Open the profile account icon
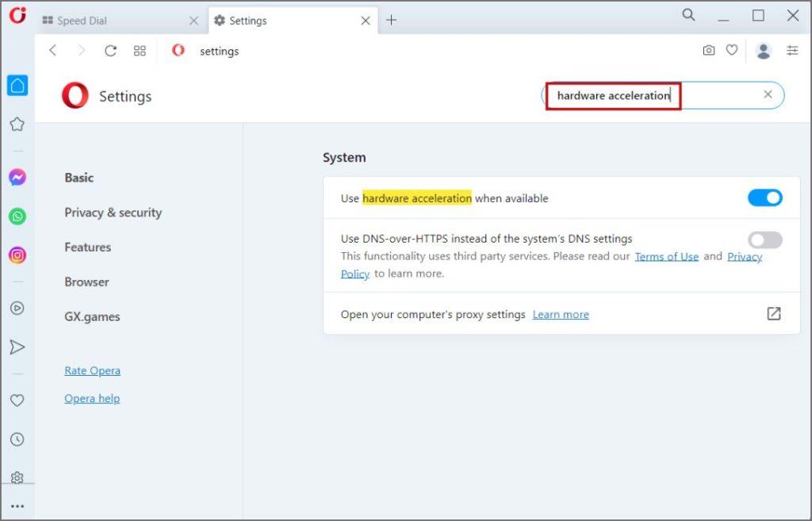 pyautogui.click(x=764, y=51)
